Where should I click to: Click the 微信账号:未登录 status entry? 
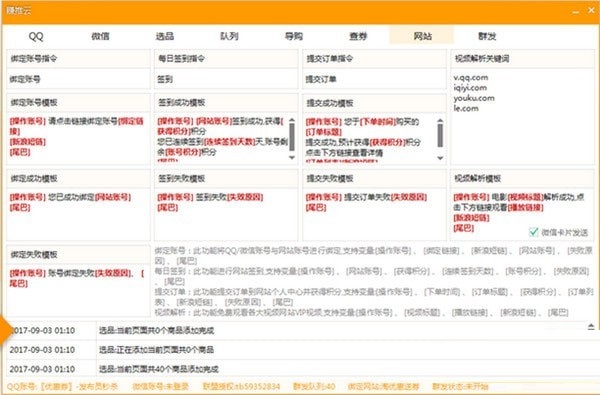(161, 387)
